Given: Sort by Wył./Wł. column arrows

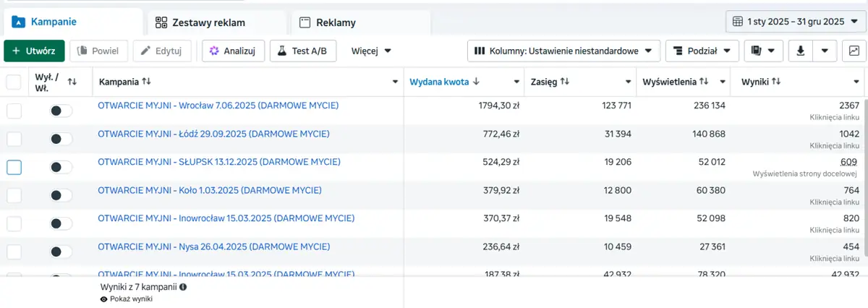Looking at the screenshot, I should coord(72,82).
